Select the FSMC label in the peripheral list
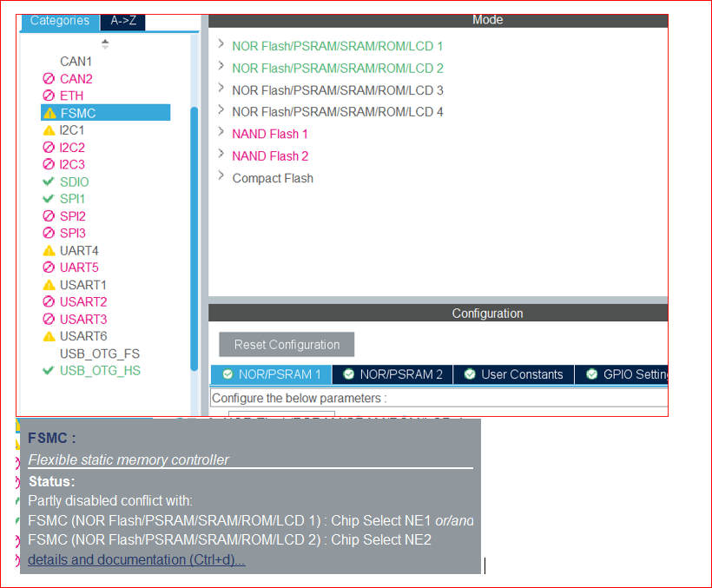712x588 pixels. tap(78, 113)
